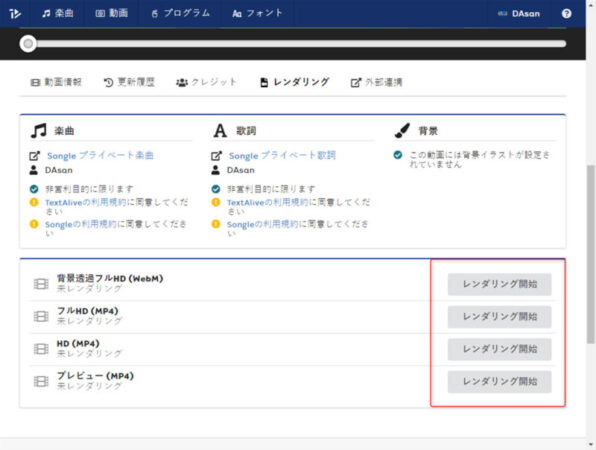Click external link icon beside Songle プライベート歌詞
The image size is (596, 450).
click(x=216, y=155)
